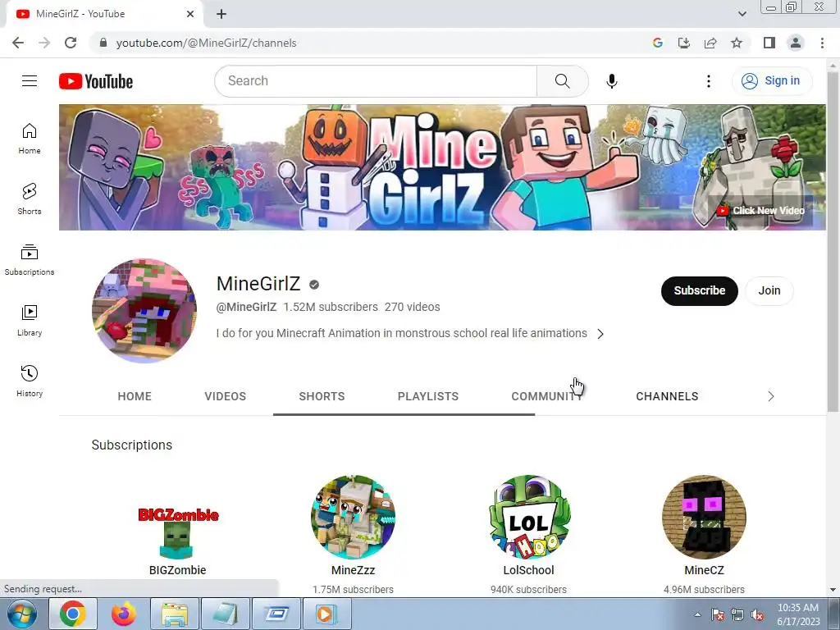Click MineZzz channel avatar
840x630 pixels.
coord(353,518)
